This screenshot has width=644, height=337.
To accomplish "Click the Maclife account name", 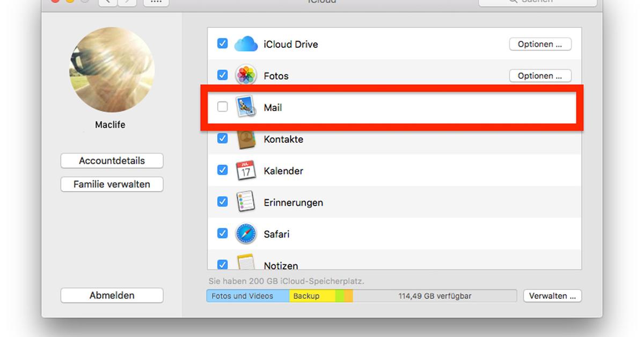I will 110,124.
